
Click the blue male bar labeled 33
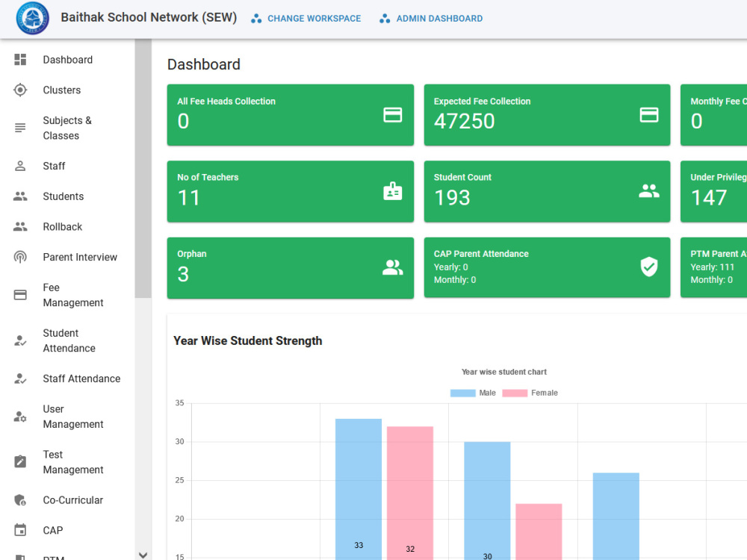[359, 489]
